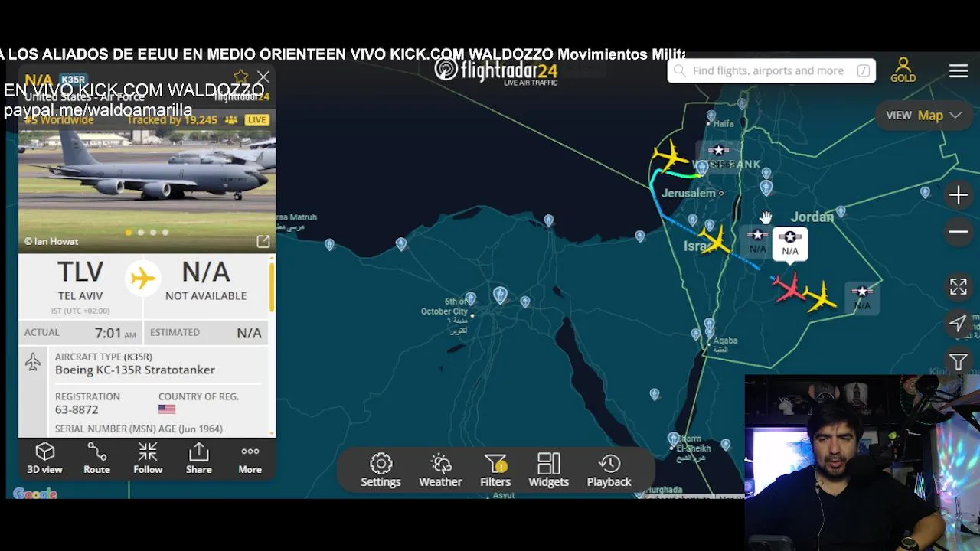Click the Follow aircraft button
The height and width of the screenshot is (551, 980).
point(148,458)
